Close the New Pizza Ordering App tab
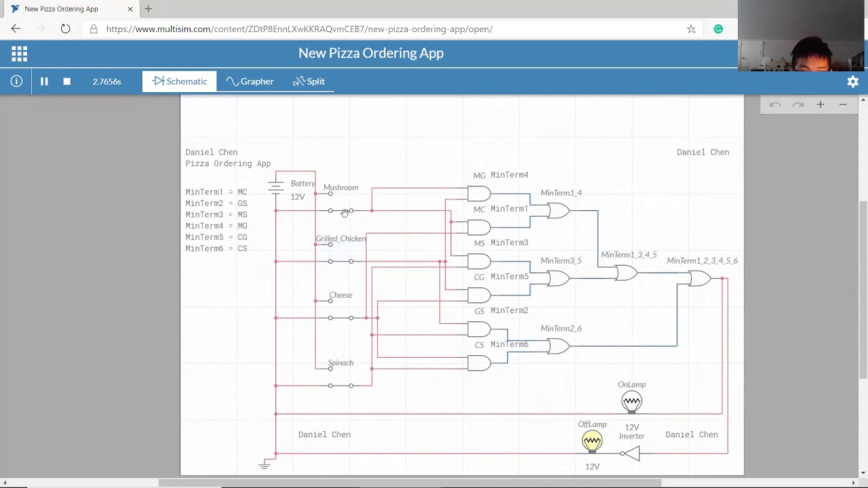868x488 pixels. pyautogui.click(x=130, y=9)
